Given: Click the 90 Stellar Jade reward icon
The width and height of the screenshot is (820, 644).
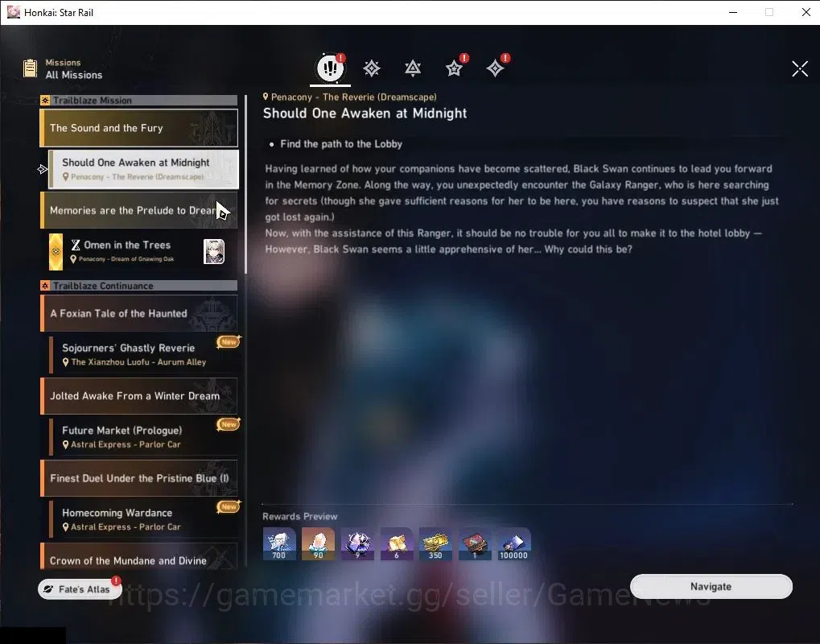Looking at the screenshot, I should point(318,544).
